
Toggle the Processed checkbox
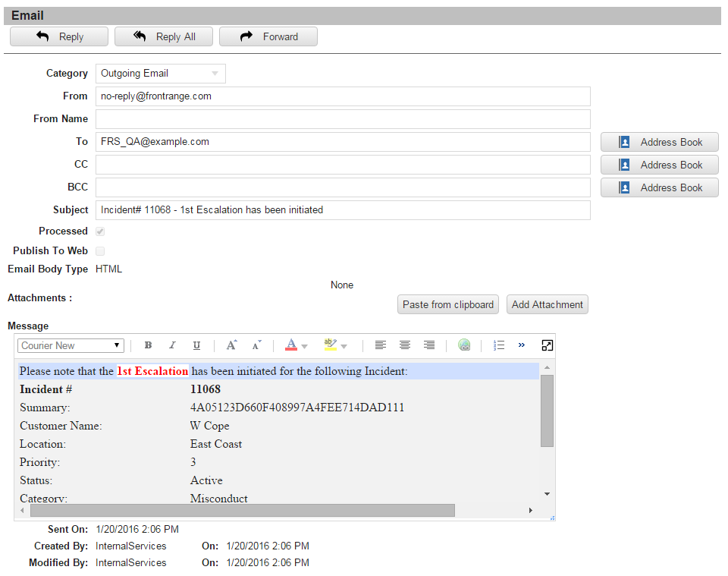pos(100,231)
